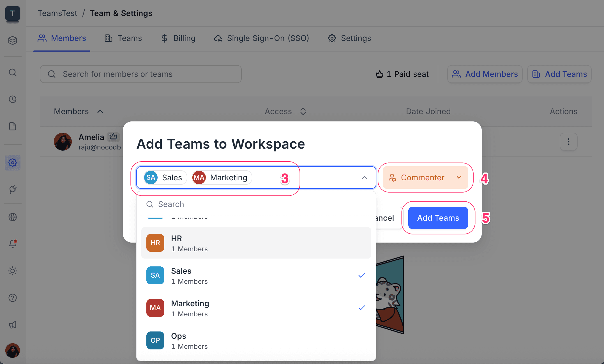Deselect the checked Sales team option
The image size is (604, 364).
pos(256,275)
